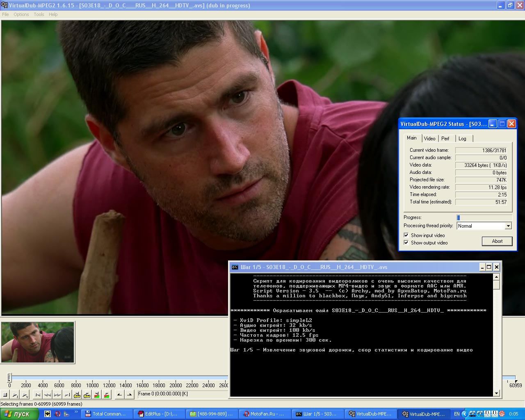
Task: Switch to the [488-994-889] taskbar item
Action: click(x=213, y=414)
